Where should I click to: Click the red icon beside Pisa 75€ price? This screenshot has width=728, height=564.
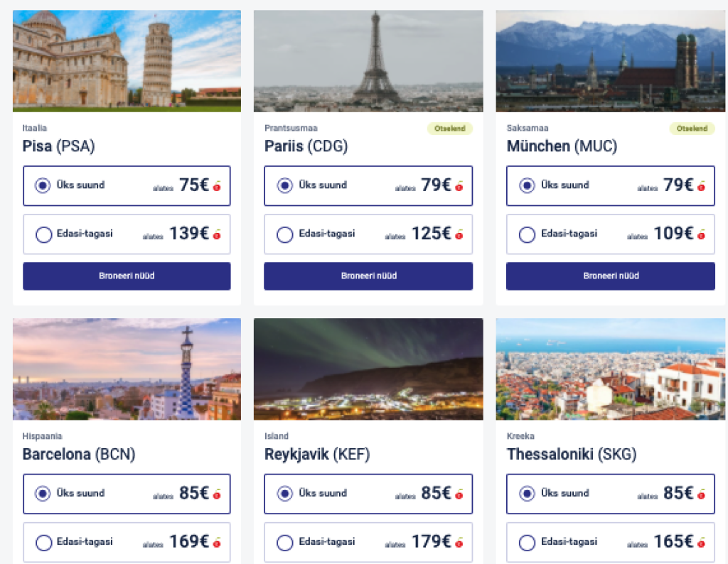217,187
